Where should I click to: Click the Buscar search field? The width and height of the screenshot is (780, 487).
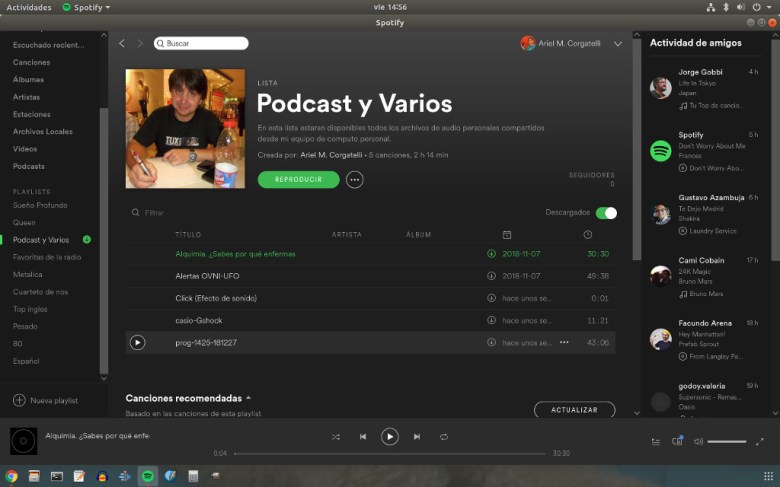pyautogui.click(x=201, y=43)
